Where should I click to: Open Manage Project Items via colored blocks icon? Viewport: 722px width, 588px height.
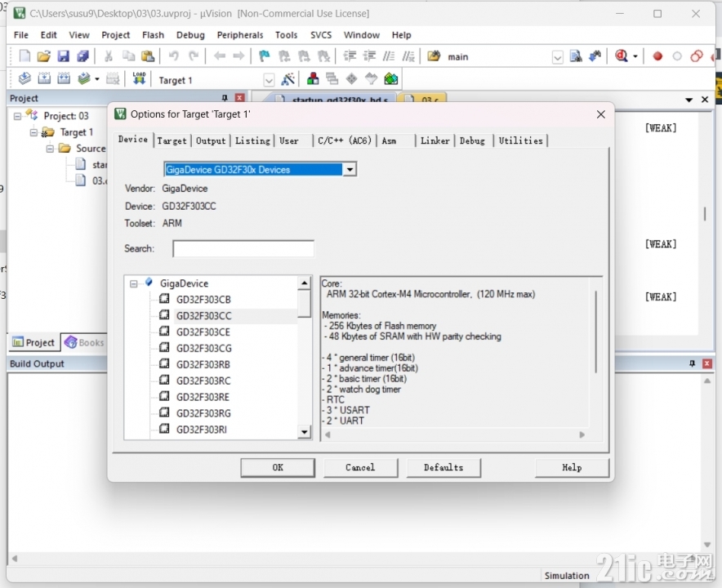click(x=313, y=78)
